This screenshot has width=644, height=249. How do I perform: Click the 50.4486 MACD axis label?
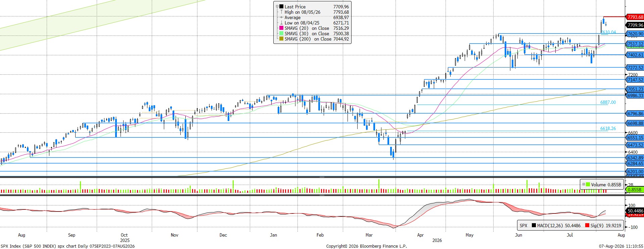tap(635, 211)
